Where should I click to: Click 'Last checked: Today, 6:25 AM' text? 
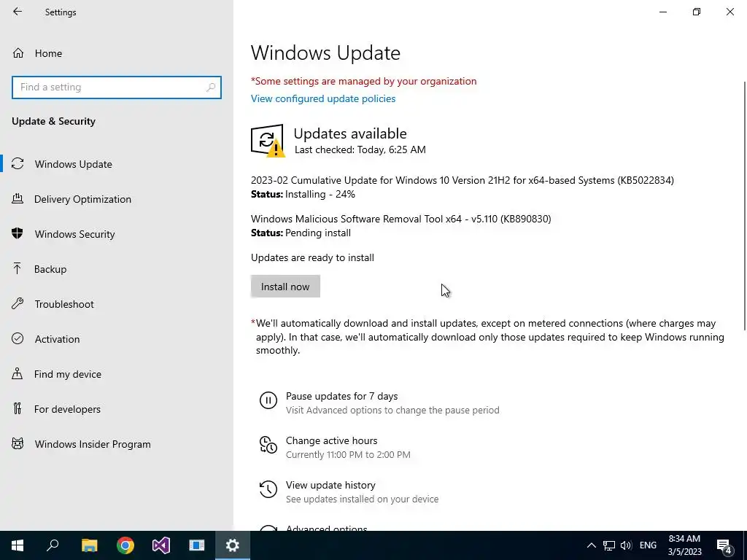click(360, 149)
